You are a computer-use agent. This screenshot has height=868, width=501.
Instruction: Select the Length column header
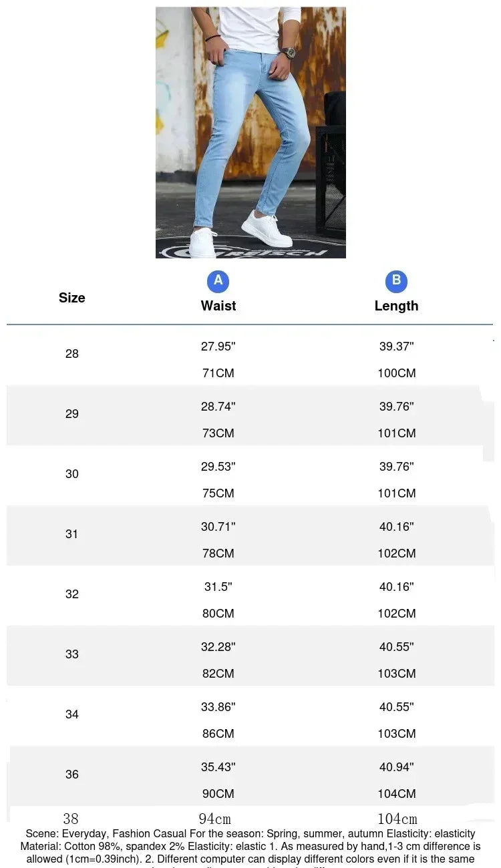pos(396,306)
